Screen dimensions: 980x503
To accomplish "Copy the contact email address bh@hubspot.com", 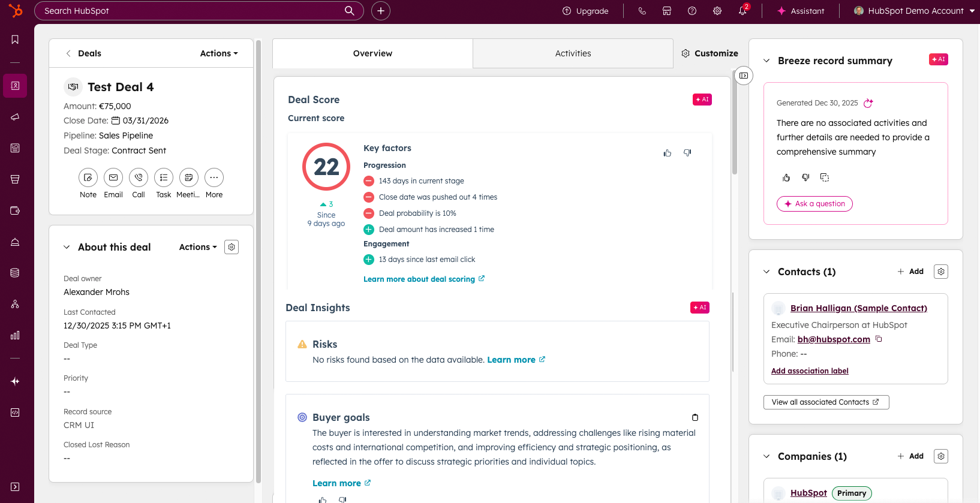I will tap(879, 339).
